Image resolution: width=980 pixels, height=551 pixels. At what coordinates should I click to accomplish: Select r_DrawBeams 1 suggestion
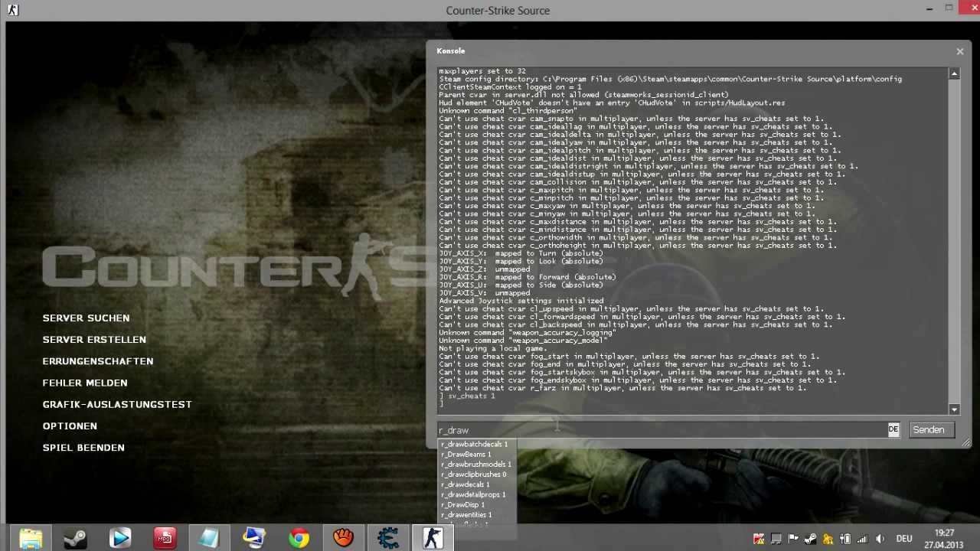click(466, 455)
